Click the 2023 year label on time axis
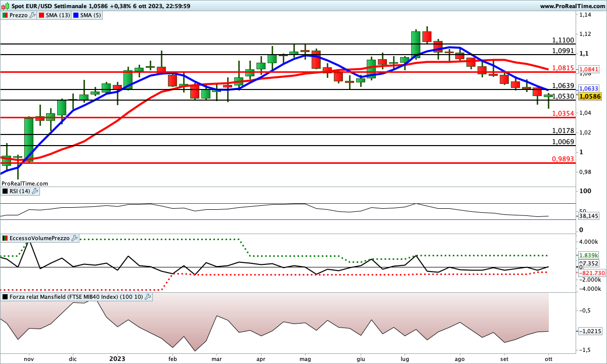The height and width of the screenshot is (364, 607). [117, 358]
